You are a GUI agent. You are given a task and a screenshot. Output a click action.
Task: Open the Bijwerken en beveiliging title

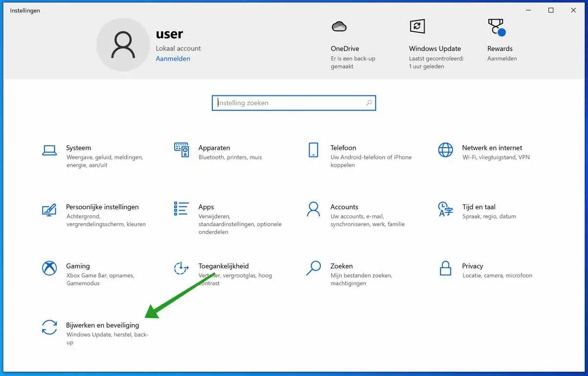pos(103,325)
